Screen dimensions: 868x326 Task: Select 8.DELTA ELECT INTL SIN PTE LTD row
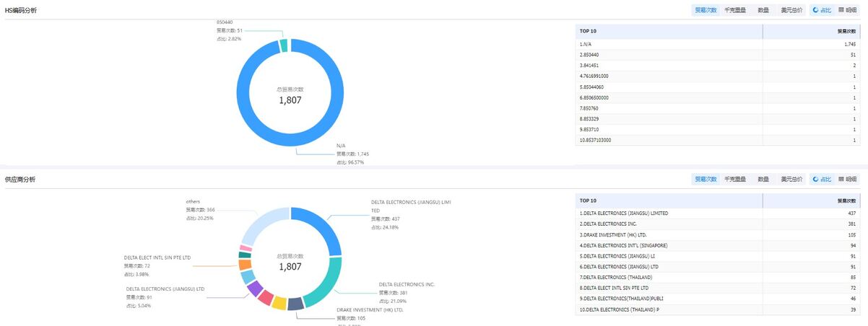[717, 288]
